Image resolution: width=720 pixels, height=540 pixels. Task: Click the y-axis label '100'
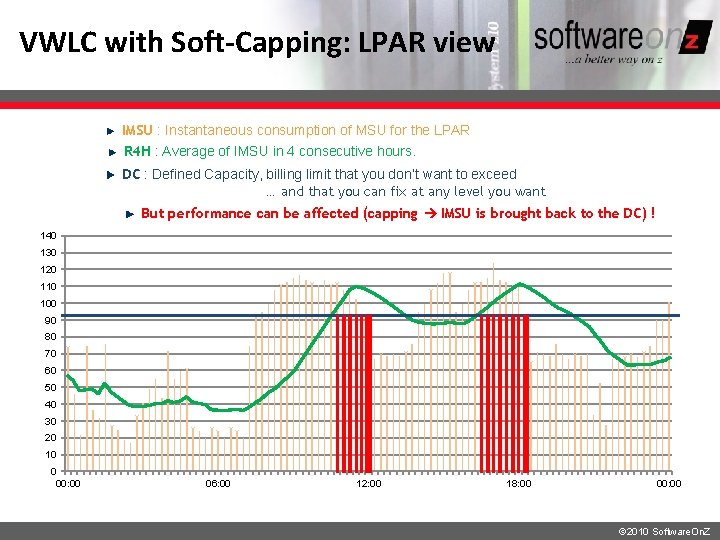[x=48, y=303]
